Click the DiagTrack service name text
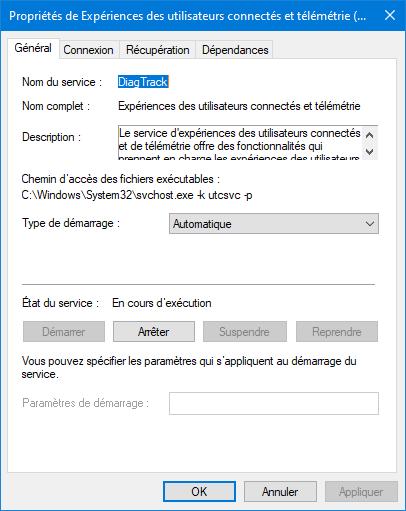The height and width of the screenshot is (511, 406). [x=143, y=82]
